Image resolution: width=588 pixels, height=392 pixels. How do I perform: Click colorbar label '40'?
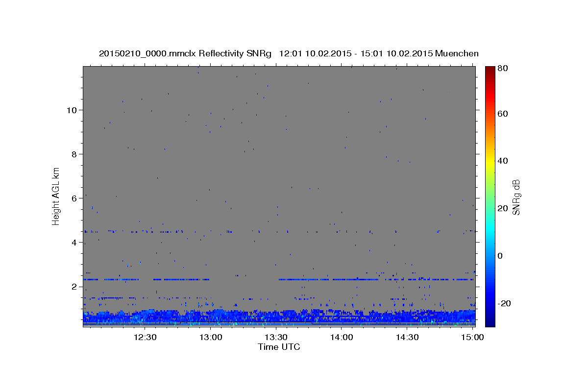pyautogui.click(x=503, y=161)
